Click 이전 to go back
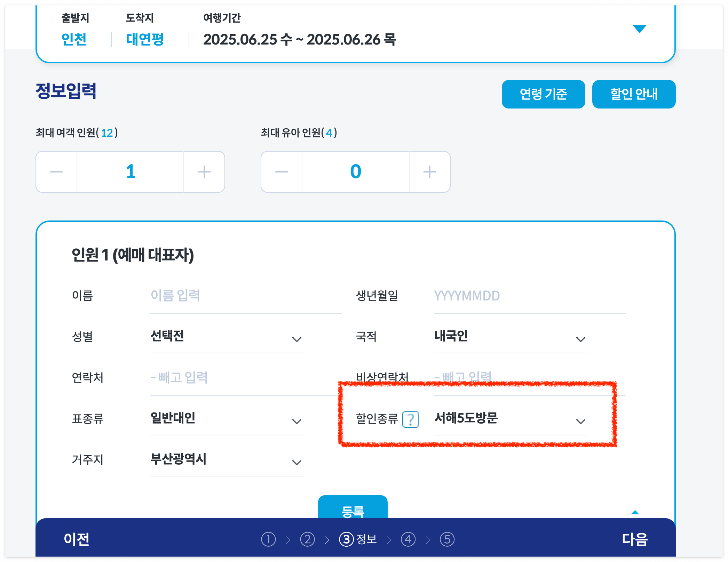Image resolution: width=728 pixels, height=562 pixels. (x=77, y=539)
